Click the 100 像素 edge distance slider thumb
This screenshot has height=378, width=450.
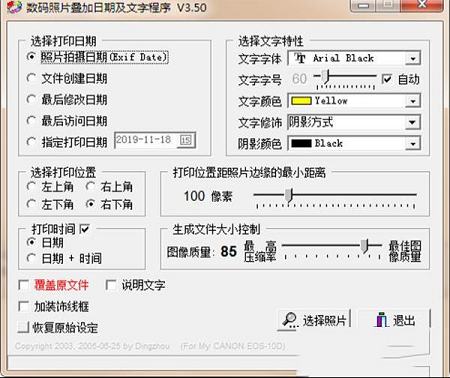point(289,195)
